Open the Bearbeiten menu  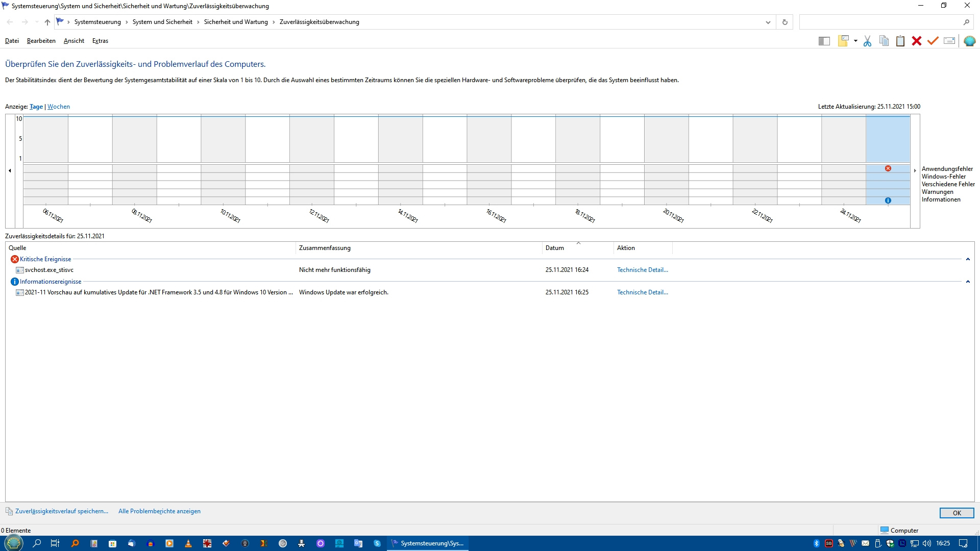coord(41,41)
